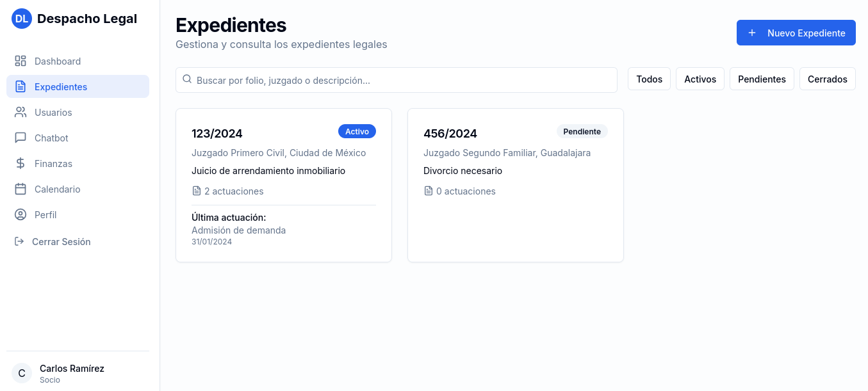Click the Finanzas dollar sign icon
Viewport: 868px width, 391px height.
pyautogui.click(x=20, y=163)
